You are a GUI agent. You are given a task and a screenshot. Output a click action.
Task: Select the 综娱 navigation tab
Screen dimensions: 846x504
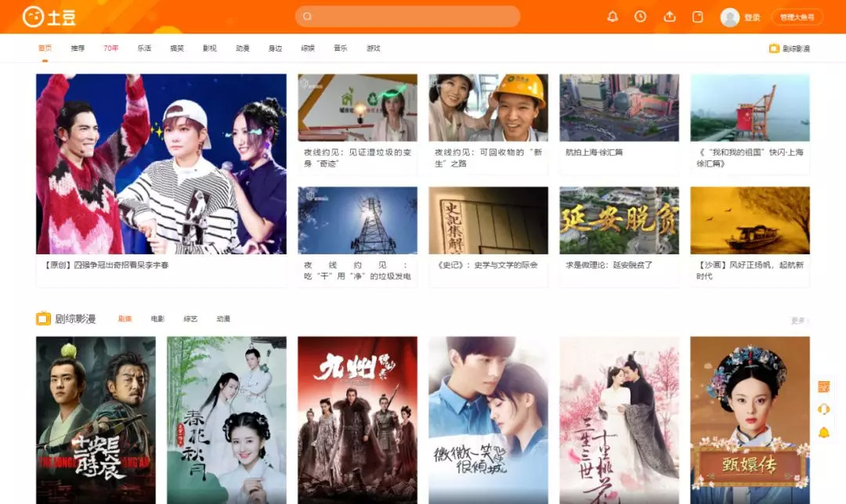pyautogui.click(x=308, y=48)
